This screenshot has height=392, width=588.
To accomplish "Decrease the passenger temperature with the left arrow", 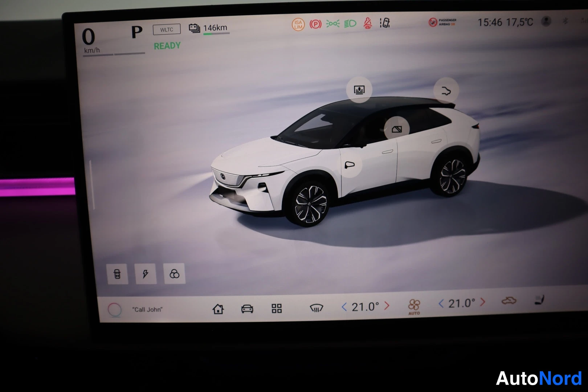I will coord(441,303).
